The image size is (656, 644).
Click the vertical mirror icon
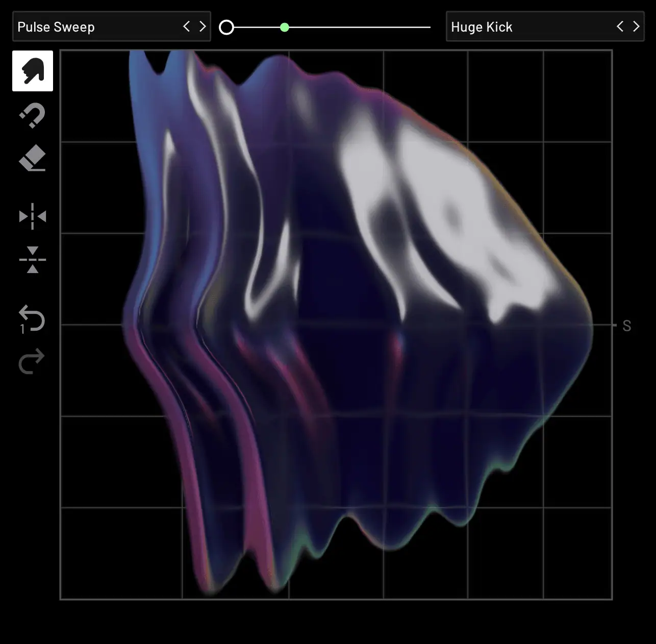33,260
